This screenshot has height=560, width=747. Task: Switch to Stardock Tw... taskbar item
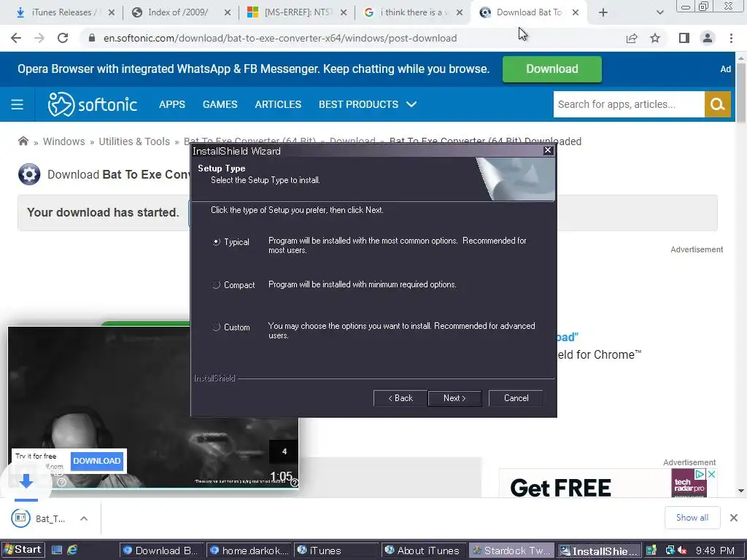point(511,551)
